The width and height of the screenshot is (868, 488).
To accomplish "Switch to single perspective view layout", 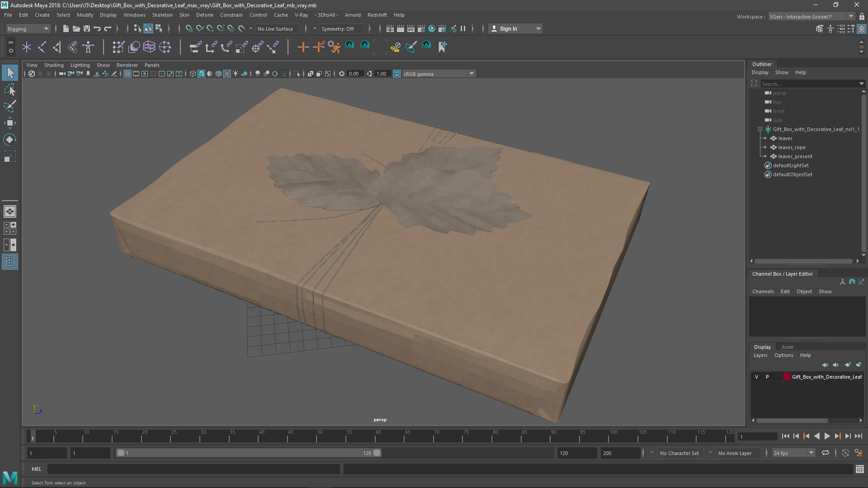I will point(10,211).
